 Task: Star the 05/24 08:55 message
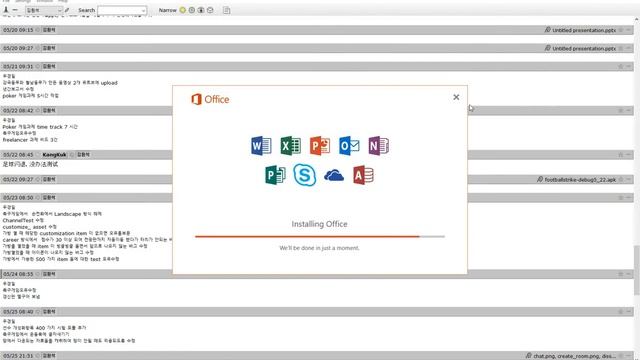pyautogui.click(x=620, y=274)
